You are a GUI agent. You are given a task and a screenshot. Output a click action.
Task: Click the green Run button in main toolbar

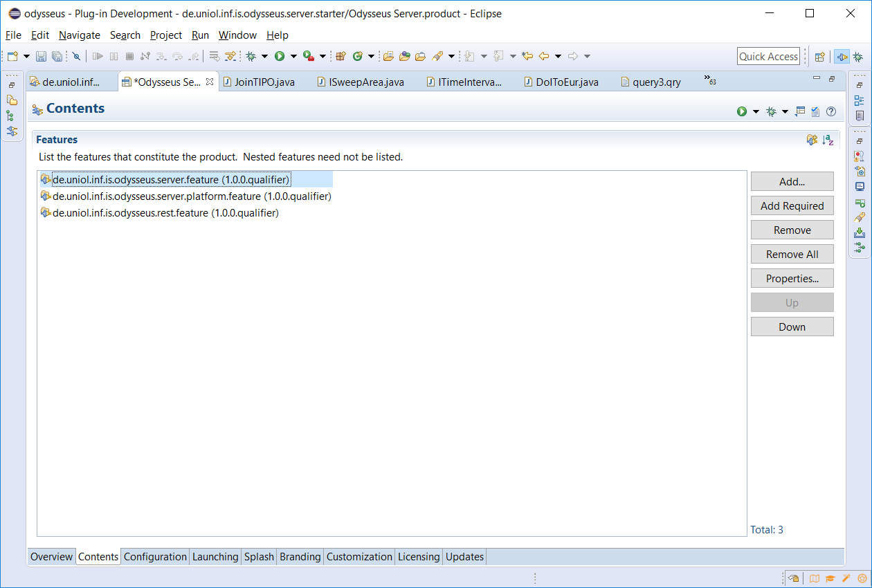[280, 56]
